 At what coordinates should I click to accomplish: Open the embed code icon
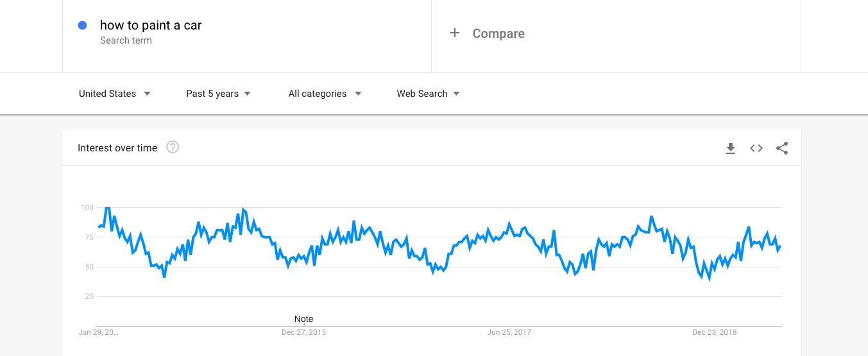click(756, 148)
